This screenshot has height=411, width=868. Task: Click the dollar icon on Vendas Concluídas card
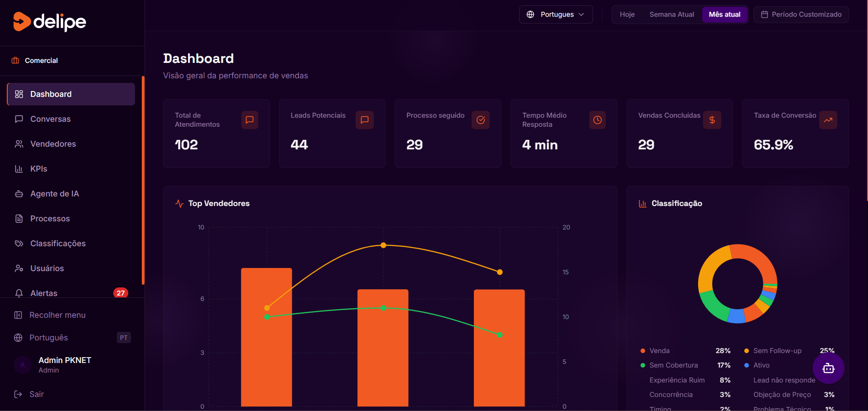[x=712, y=120]
